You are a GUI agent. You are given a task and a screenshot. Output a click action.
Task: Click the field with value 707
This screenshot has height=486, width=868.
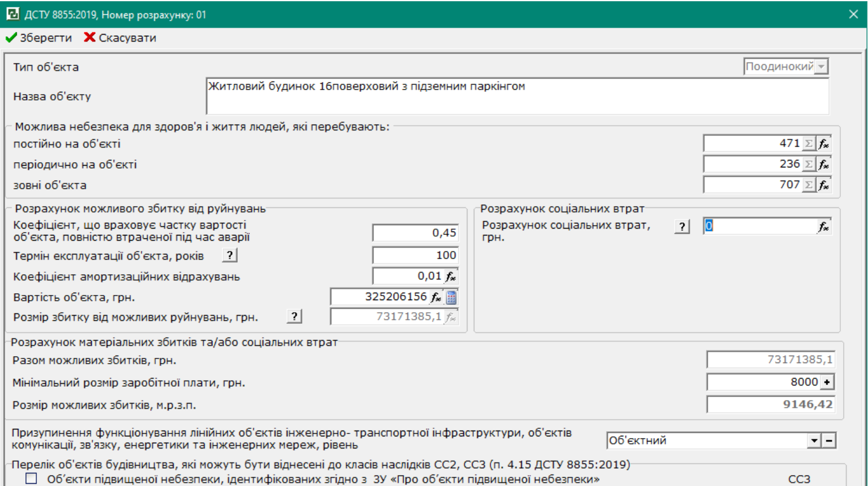click(753, 185)
